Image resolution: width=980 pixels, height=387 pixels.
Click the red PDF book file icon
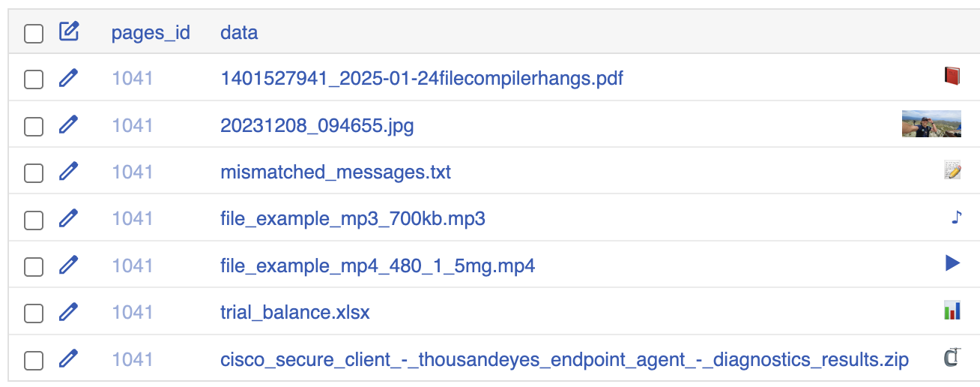(x=952, y=76)
